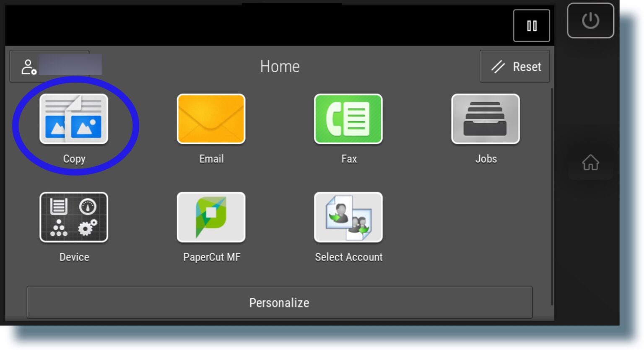Open the Device settings app
Image resolution: width=644 pixels, height=350 pixels.
point(74,217)
